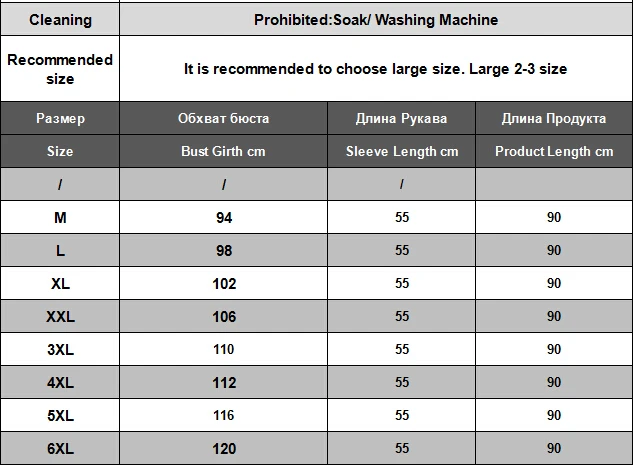Viewport: 633px width, 466px height.
Task: Click the Размер column header
Action: click(x=60, y=118)
